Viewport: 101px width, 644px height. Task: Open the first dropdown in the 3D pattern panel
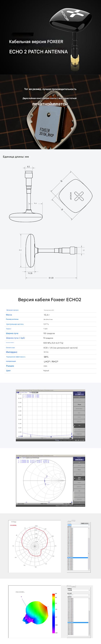pyautogui.click(x=78, y=590)
